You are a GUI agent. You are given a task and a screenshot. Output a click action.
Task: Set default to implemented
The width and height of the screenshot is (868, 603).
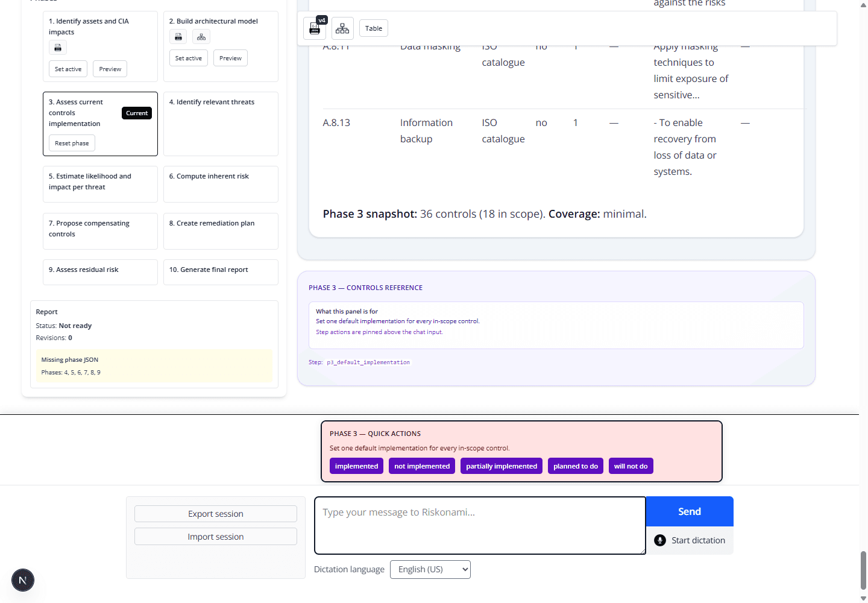click(x=357, y=466)
